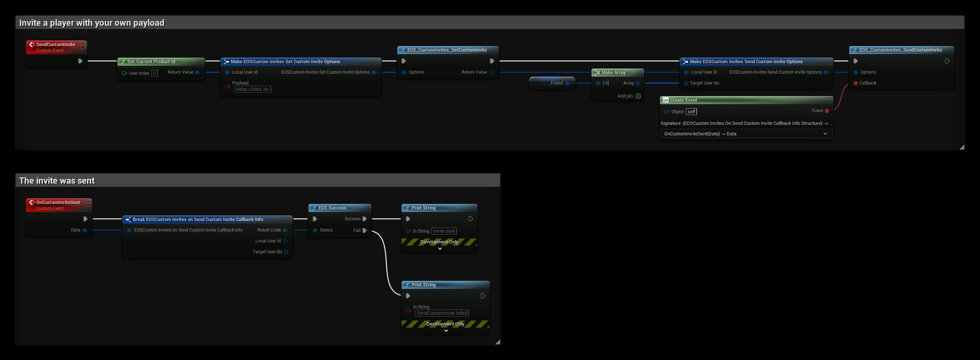Image resolution: width=980 pixels, height=360 pixels.
Task: Click the Callback red pin on SendCustomInvite node
Action: pyautogui.click(x=856, y=83)
